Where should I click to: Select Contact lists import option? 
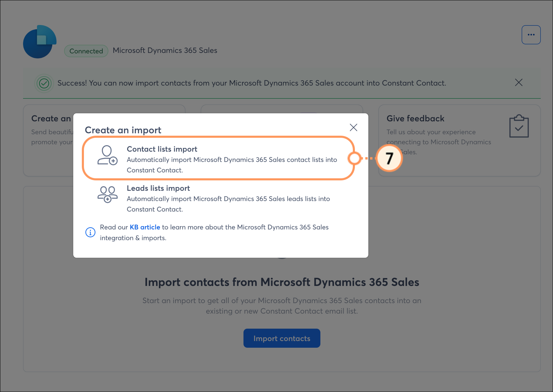click(x=218, y=158)
